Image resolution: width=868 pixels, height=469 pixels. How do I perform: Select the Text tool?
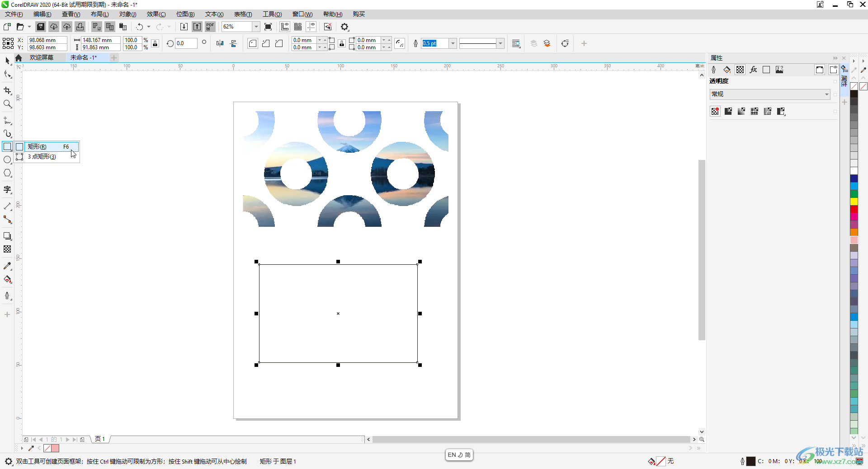click(x=7, y=189)
